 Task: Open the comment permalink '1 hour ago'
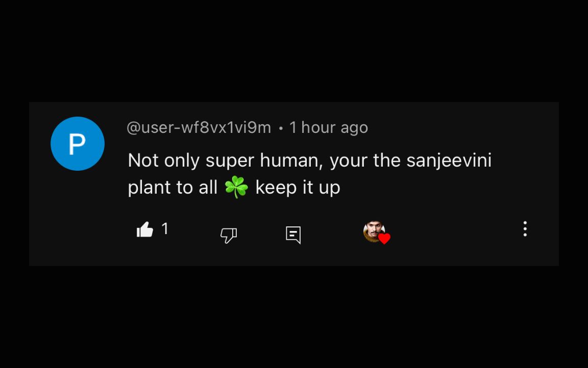pos(329,128)
